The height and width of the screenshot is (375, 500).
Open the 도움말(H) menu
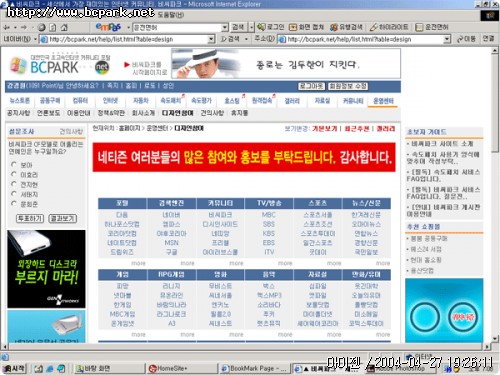171,15
